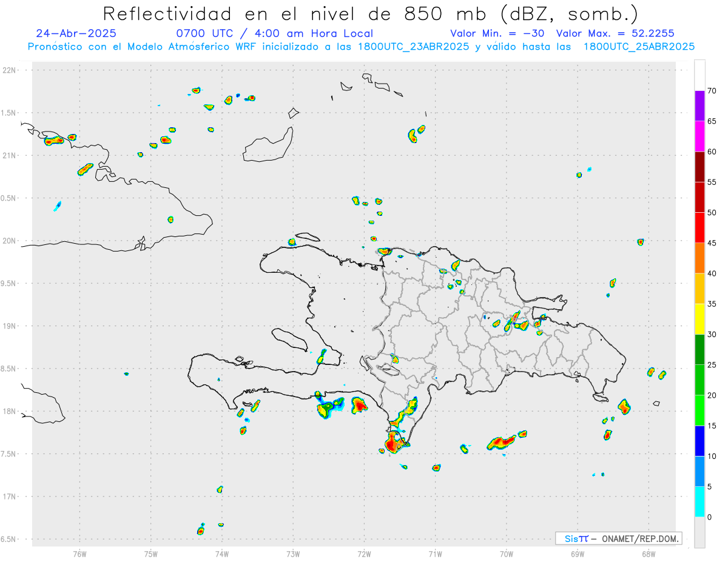Select the colorbar tick label '0'

click(709, 517)
